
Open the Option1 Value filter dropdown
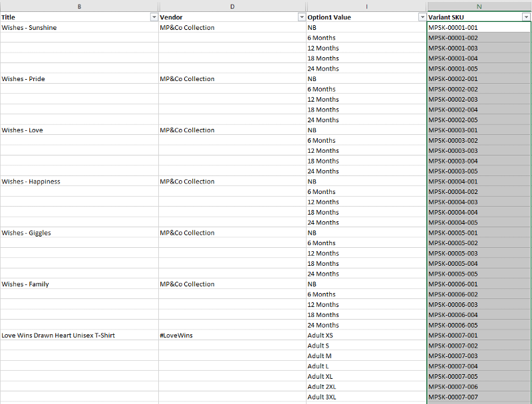[422, 17]
